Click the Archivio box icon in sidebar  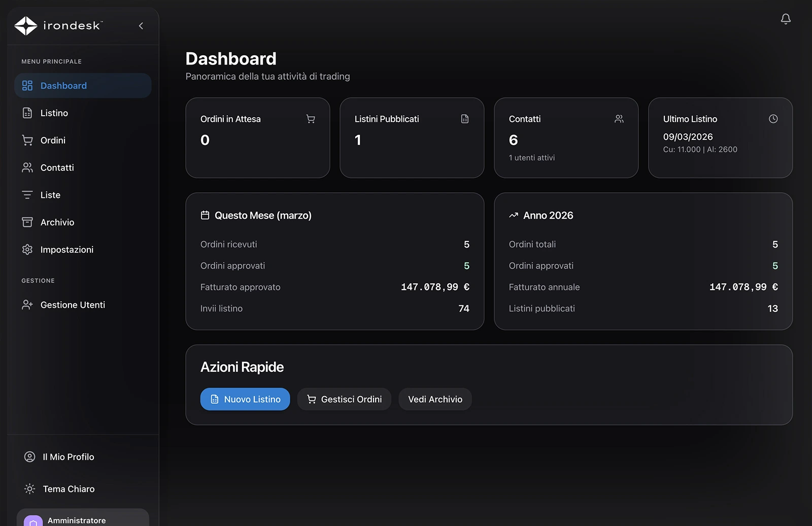(27, 223)
